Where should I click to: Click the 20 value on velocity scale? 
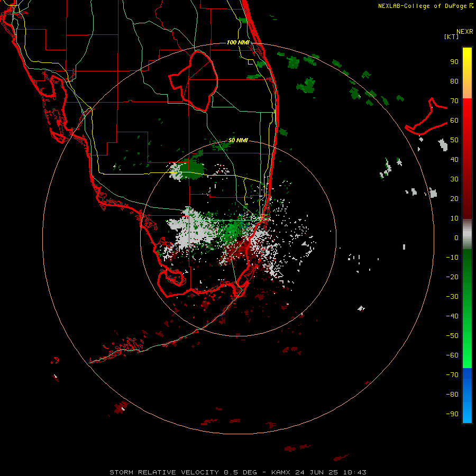[454, 199]
